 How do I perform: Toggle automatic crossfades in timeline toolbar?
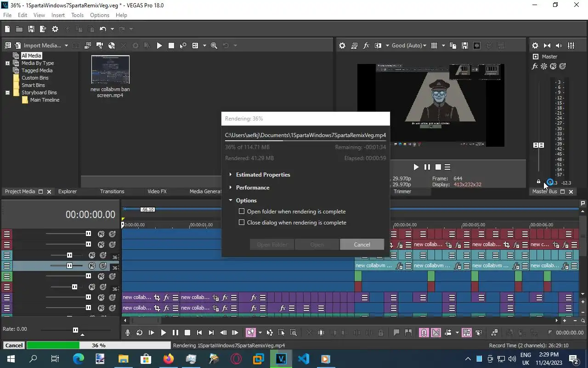(436, 333)
